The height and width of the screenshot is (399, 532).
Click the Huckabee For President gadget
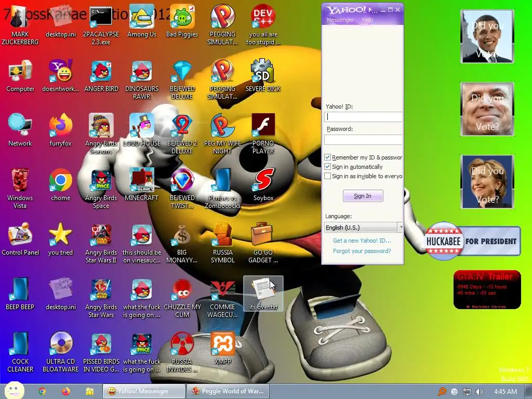[472, 241]
